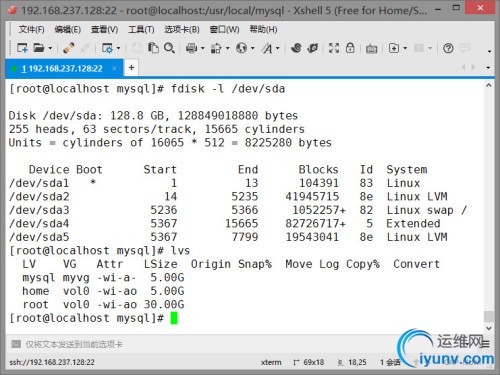The width and height of the screenshot is (500, 375).
Task: Open Help question mark icon
Action: pos(448,49)
